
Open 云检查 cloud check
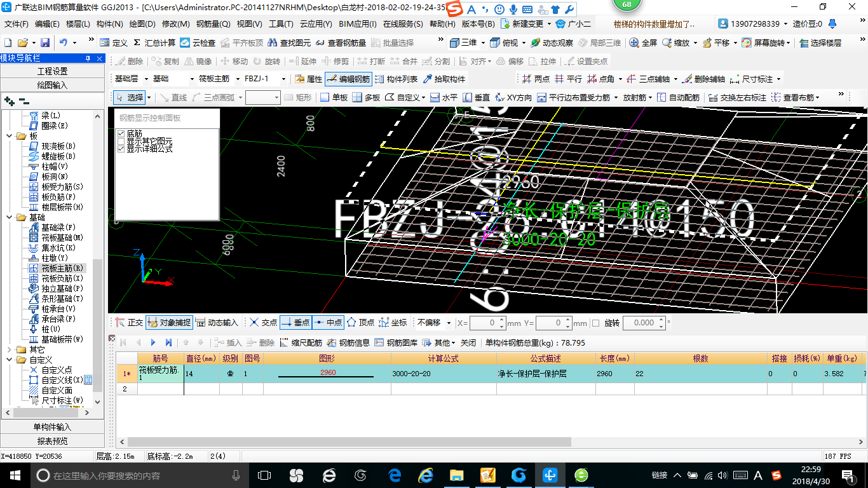[198, 43]
